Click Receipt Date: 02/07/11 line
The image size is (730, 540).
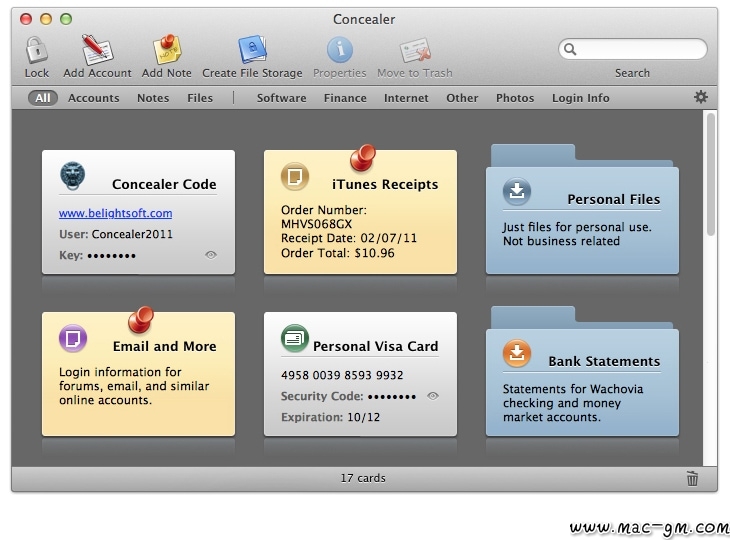pyautogui.click(x=349, y=238)
